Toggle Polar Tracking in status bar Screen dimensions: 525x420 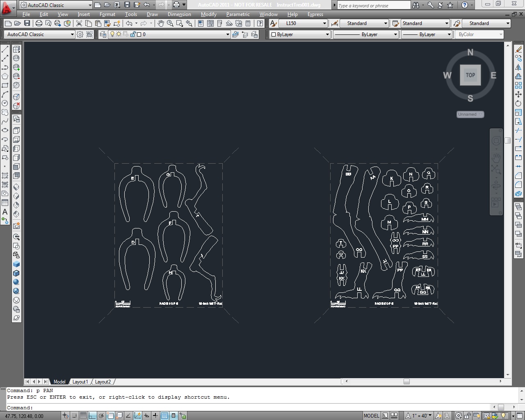point(101,415)
